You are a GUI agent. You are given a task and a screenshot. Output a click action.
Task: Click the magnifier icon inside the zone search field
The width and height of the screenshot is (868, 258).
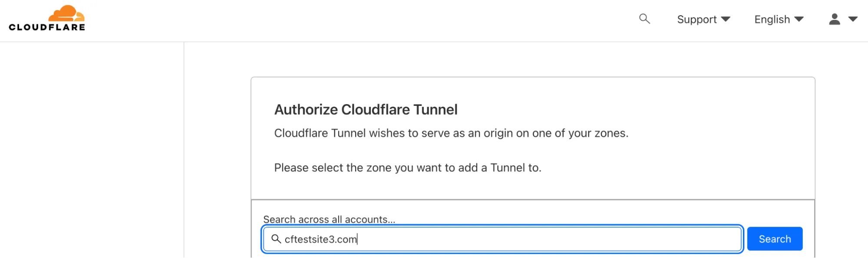pos(277,238)
